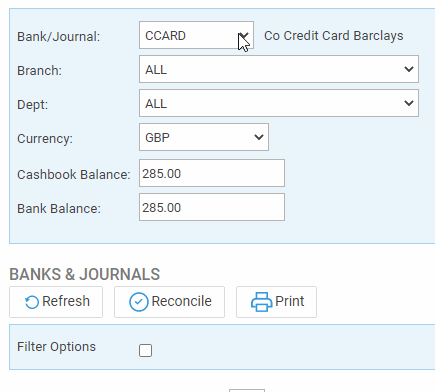
Task: Click into the Bank Balance field
Action: tap(212, 207)
